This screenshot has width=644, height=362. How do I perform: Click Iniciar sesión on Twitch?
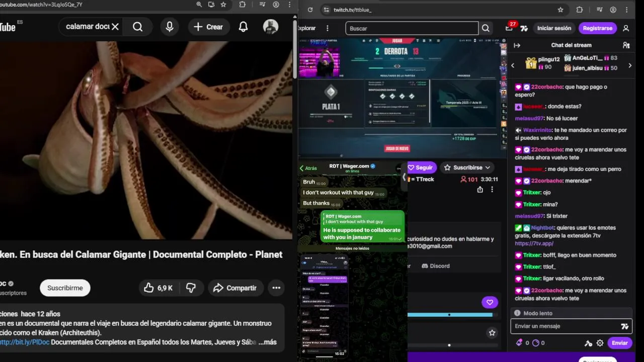coord(554,28)
